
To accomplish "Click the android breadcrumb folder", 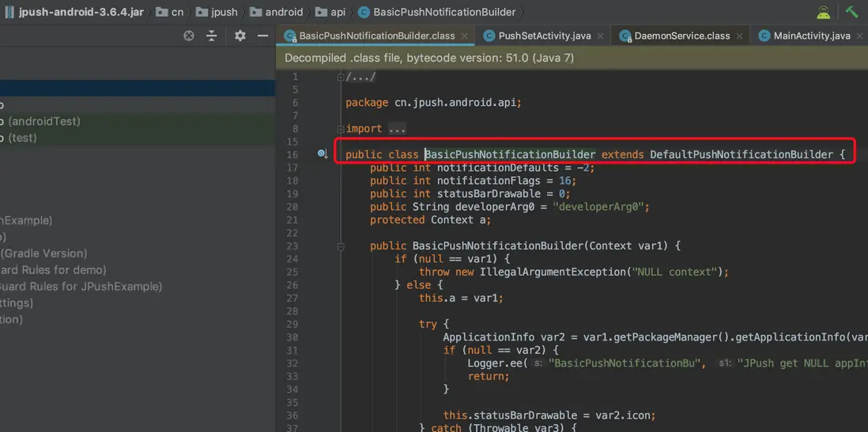I will pos(284,12).
